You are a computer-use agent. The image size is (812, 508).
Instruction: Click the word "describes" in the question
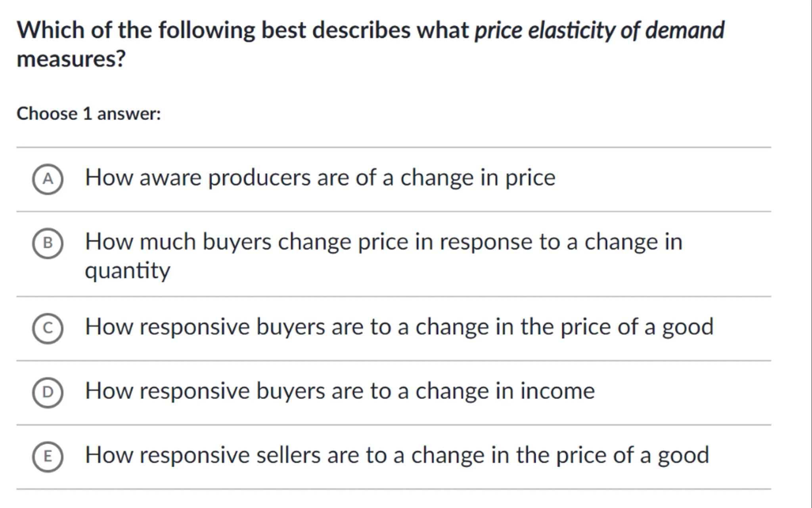[361, 30]
